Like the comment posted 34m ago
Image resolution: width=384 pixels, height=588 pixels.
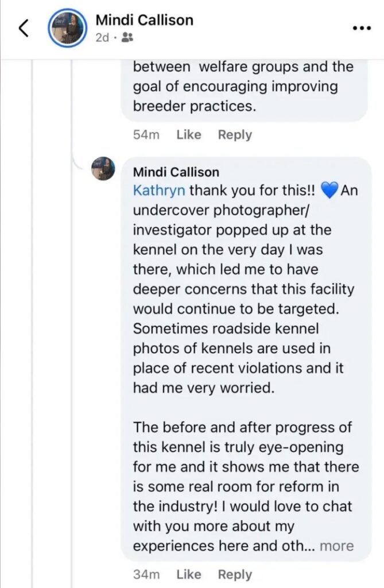click(188, 574)
